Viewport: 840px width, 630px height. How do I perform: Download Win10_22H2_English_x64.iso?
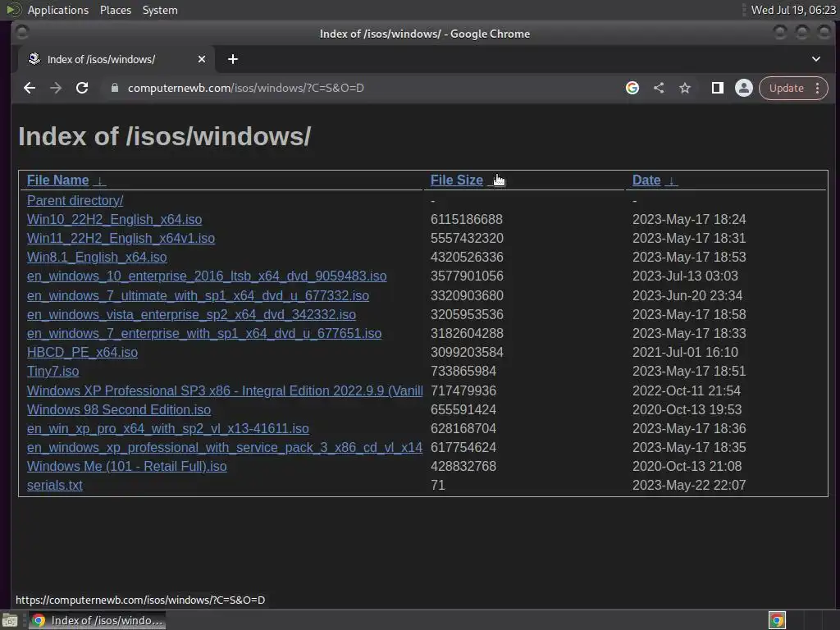[115, 220]
